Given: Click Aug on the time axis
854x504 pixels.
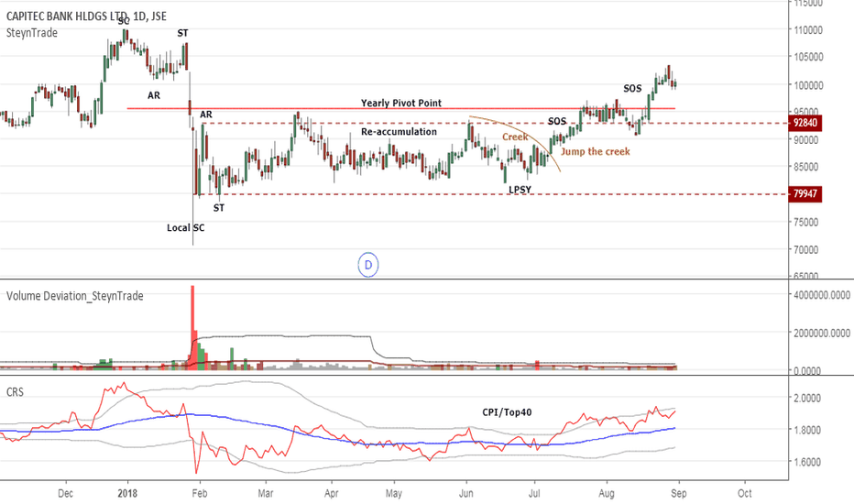Looking at the screenshot, I should coord(607,493).
